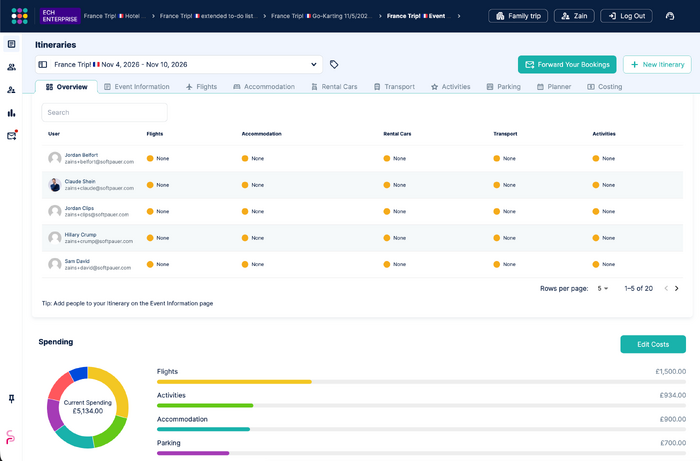Open the Activities tab
Viewport: 700px width, 461px height.
click(x=450, y=87)
